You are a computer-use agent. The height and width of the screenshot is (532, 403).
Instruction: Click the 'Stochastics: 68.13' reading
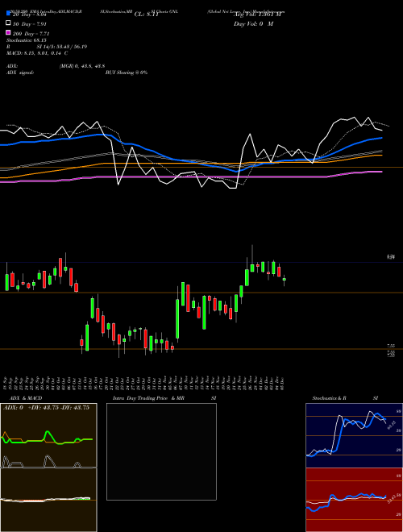click(26, 40)
